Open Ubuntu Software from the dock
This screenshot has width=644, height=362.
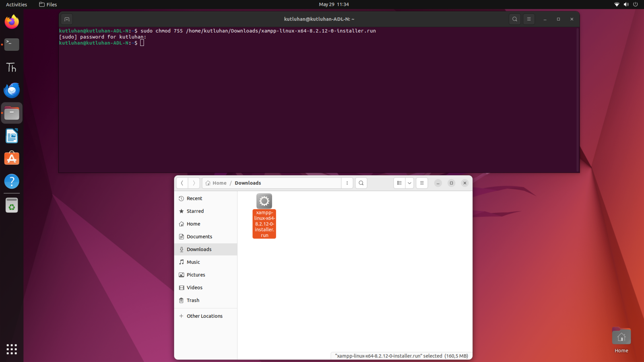pyautogui.click(x=12, y=158)
